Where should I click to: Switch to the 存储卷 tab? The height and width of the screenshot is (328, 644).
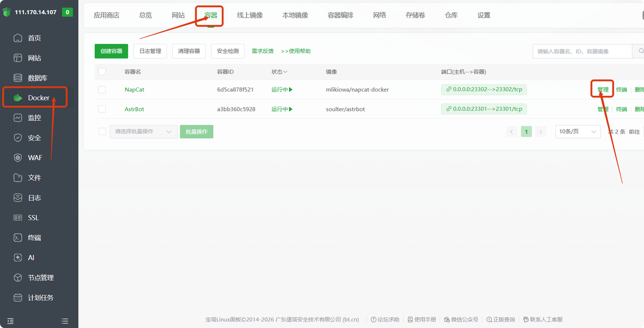tap(415, 15)
